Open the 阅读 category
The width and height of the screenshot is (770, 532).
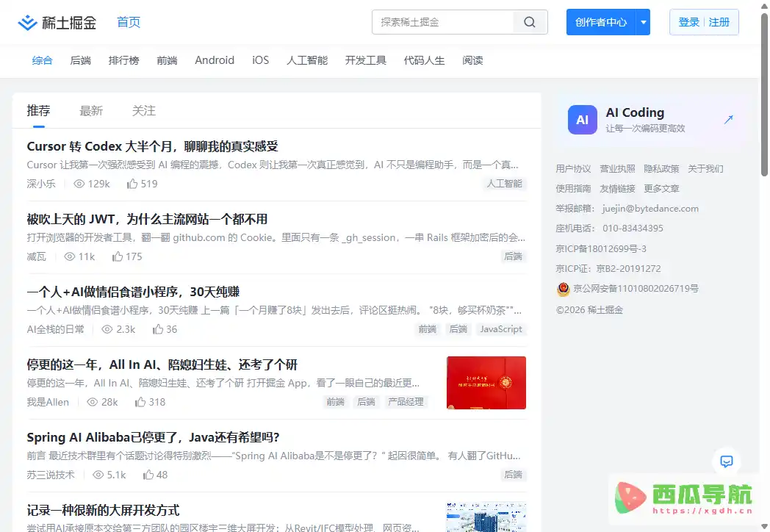[x=473, y=60]
